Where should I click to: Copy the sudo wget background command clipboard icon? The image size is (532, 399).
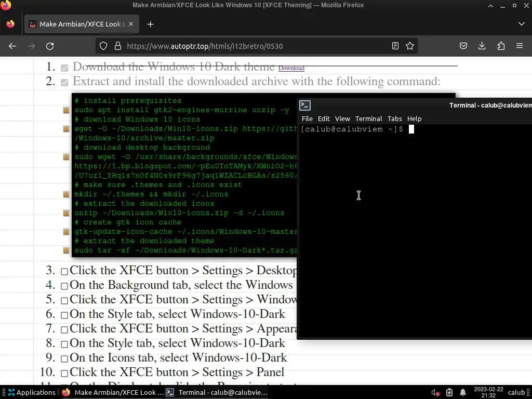tap(66, 157)
